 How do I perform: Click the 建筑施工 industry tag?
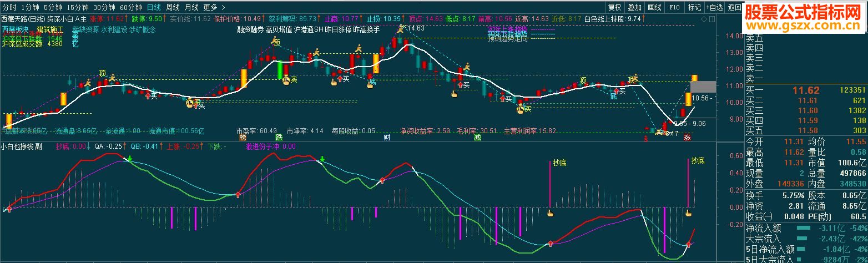[x=51, y=29]
